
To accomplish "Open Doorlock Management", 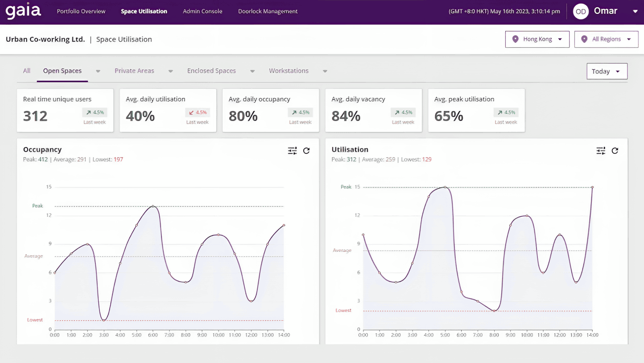I will coord(268,11).
